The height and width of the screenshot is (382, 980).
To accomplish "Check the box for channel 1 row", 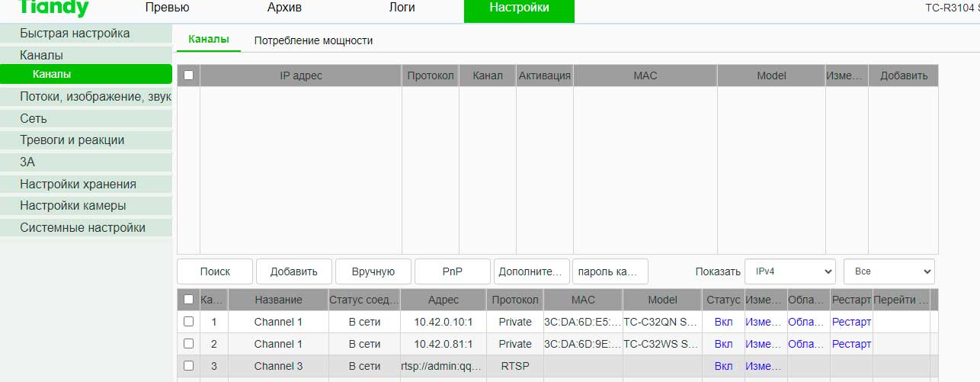I will pos(188,322).
